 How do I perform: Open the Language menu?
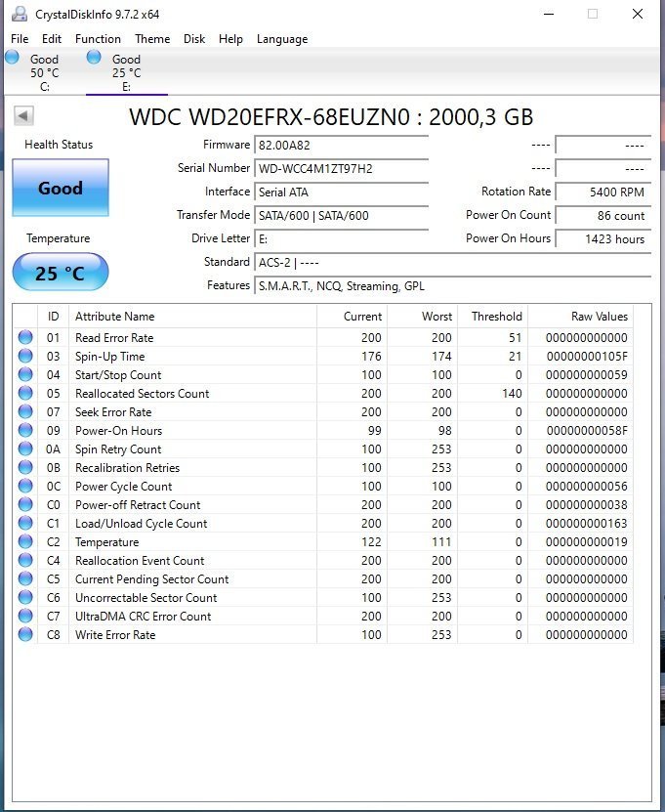[x=281, y=39]
